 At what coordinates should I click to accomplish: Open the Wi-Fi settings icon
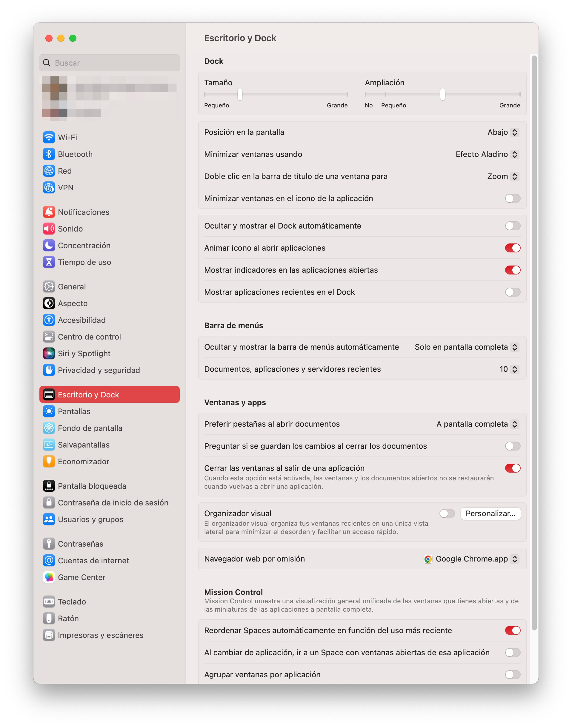(x=49, y=137)
